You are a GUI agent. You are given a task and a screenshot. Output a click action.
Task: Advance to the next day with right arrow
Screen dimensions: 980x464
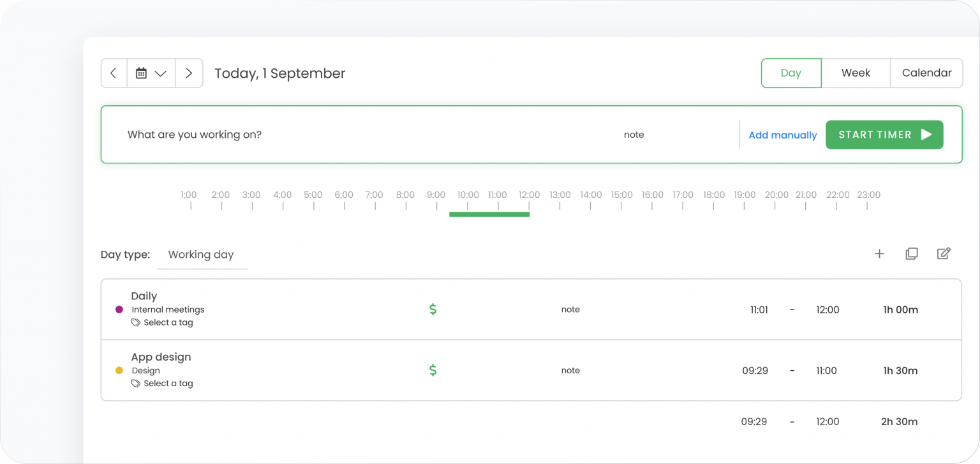(189, 73)
